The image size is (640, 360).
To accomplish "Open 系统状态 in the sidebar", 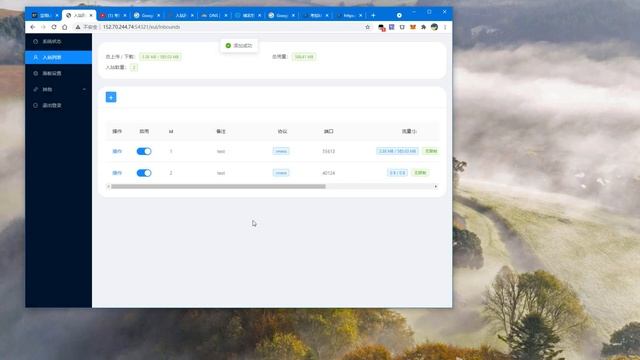I will click(x=58, y=42).
